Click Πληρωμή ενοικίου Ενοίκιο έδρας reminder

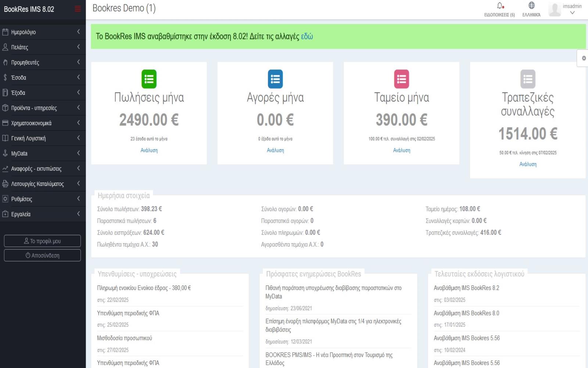(x=144, y=288)
